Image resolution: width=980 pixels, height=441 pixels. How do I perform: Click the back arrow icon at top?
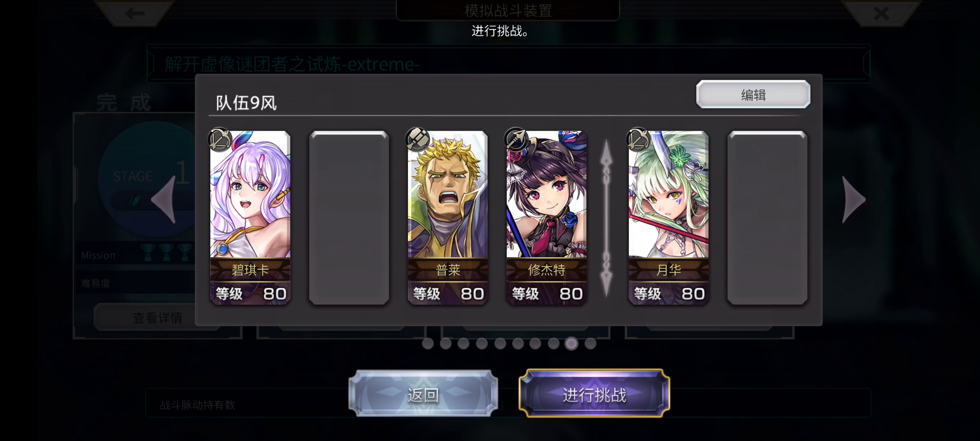click(x=135, y=13)
